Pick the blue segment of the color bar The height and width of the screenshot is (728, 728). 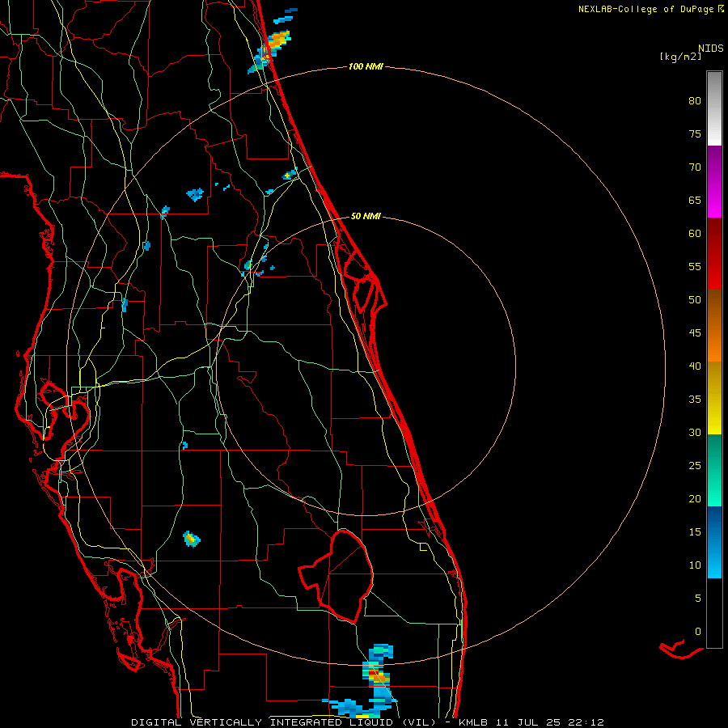714,542
